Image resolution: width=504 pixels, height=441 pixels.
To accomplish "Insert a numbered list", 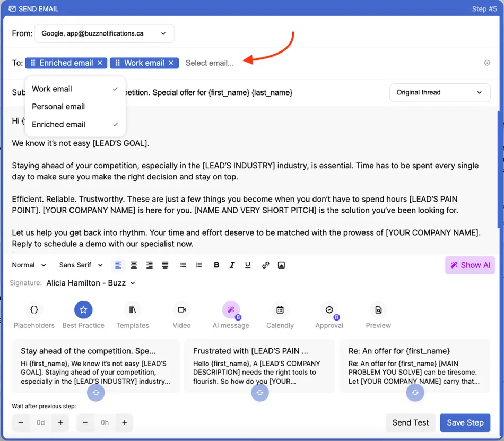I will tap(198, 265).
